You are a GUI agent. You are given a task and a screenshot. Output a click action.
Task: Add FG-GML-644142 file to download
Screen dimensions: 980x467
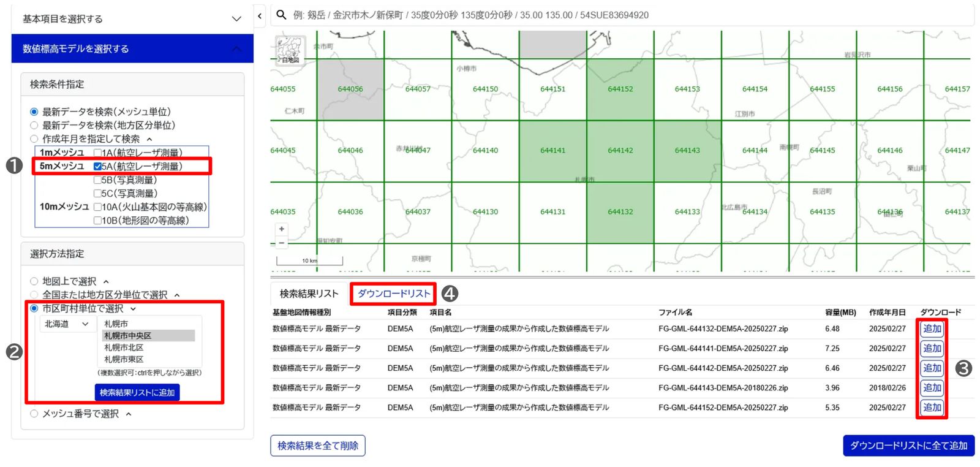coord(932,368)
